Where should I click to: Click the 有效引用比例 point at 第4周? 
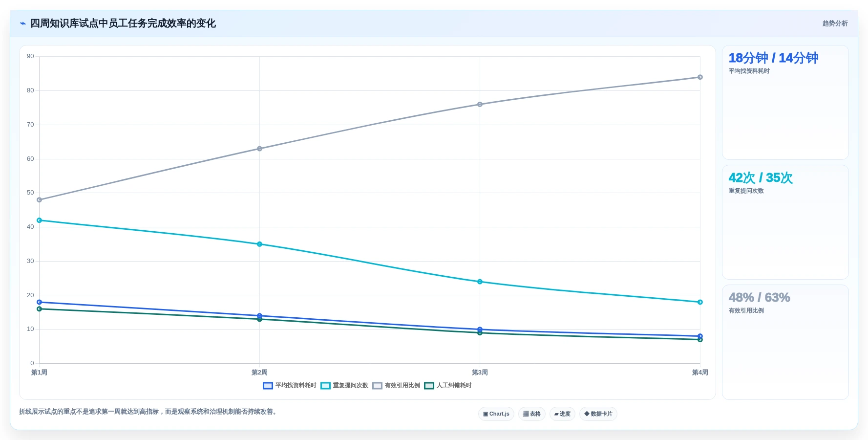pos(700,77)
